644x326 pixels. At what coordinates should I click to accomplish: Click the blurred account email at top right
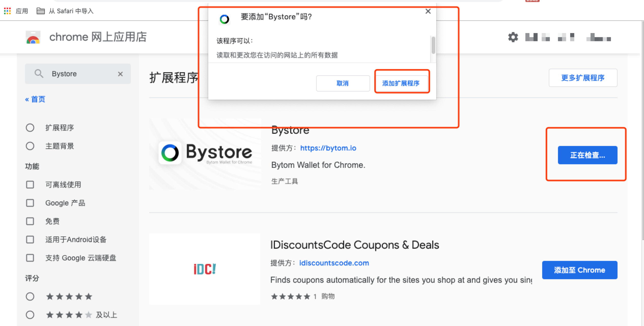pyautogui.click(x=568, y=38)
